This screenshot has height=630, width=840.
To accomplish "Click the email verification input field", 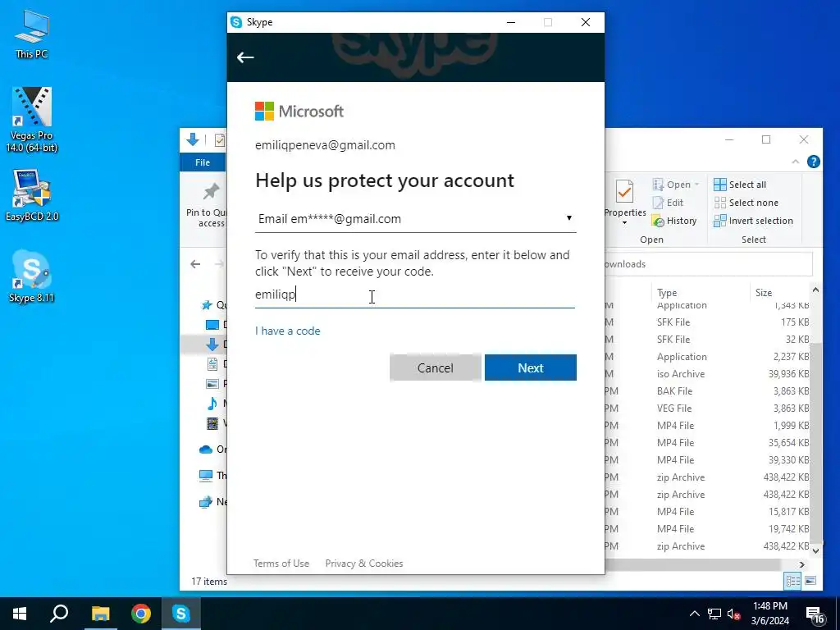I will pyautogui.click(x=414, y=294).
